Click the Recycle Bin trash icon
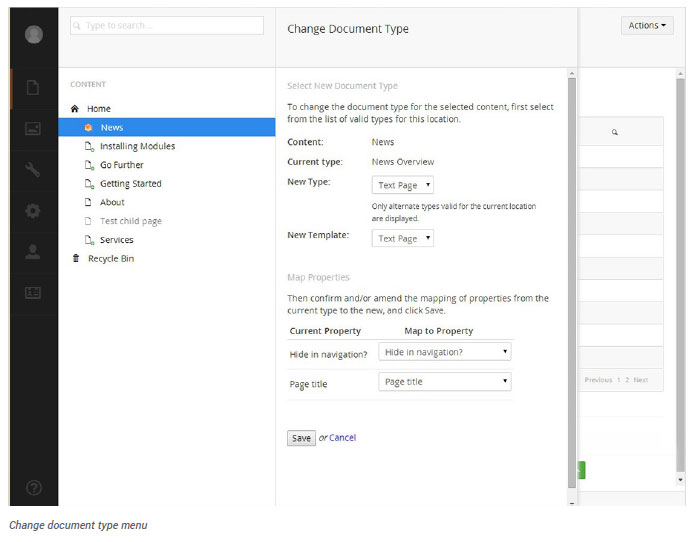692x542 pixels. tap(76, 258)
